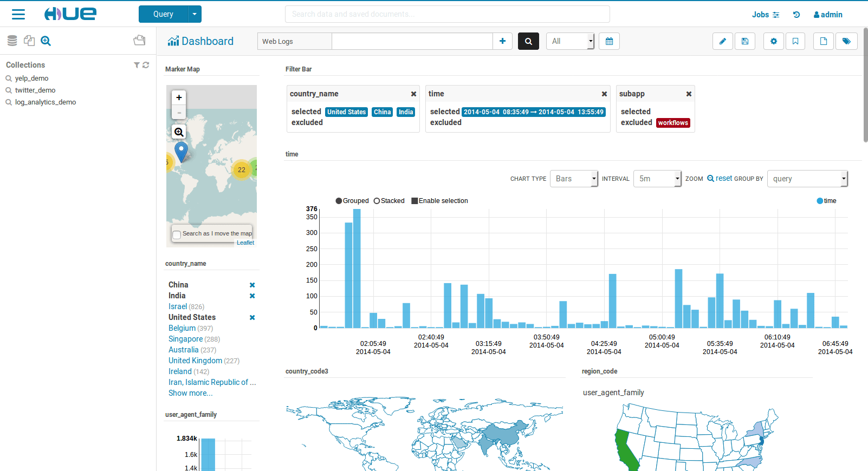Enable Search as I move the map
Image resolution: width=868 pixels, height=471 pixels.
(177, 234)
